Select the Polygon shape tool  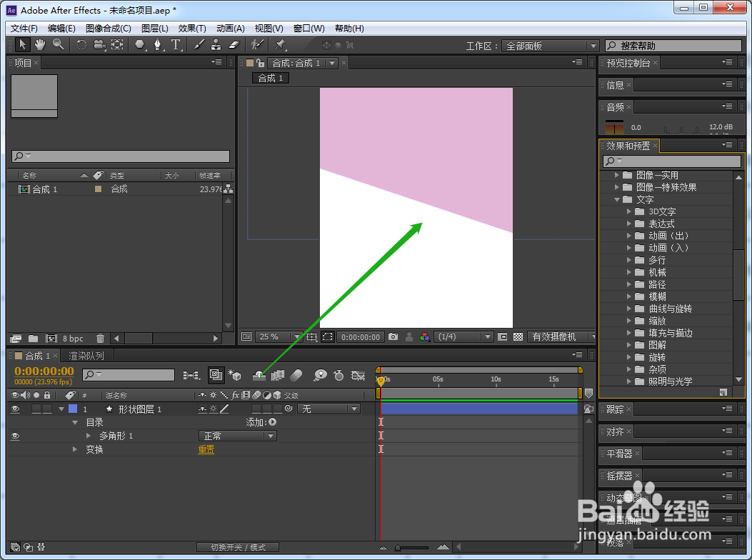[139, 45]
